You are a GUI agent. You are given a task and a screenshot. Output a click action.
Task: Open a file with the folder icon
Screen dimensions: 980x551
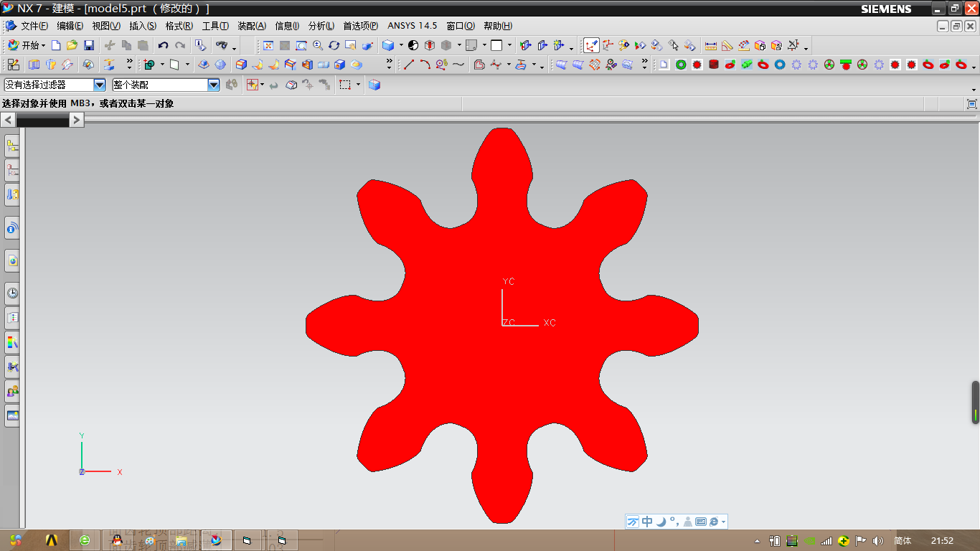click(x=72, y=45)
